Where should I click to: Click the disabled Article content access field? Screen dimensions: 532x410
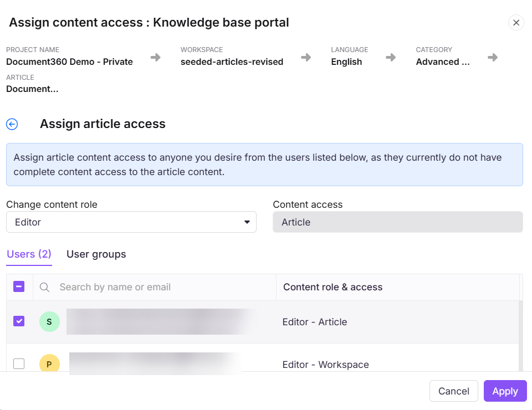pos(398,222)
